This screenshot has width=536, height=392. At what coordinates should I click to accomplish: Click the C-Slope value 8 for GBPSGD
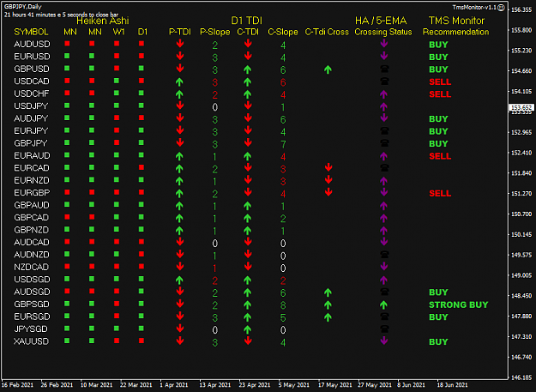[283, 305]
